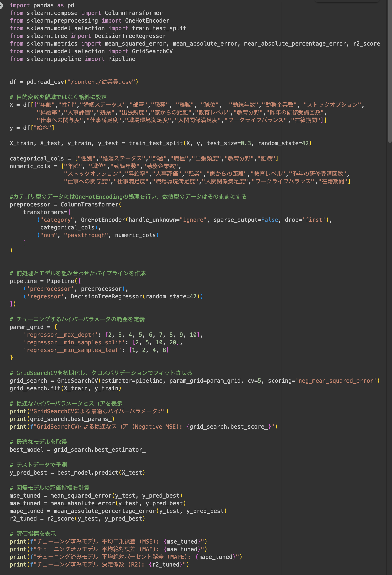Click the categorical_cols list definition
Screen dimensions: 392x575
pos(144,159)
